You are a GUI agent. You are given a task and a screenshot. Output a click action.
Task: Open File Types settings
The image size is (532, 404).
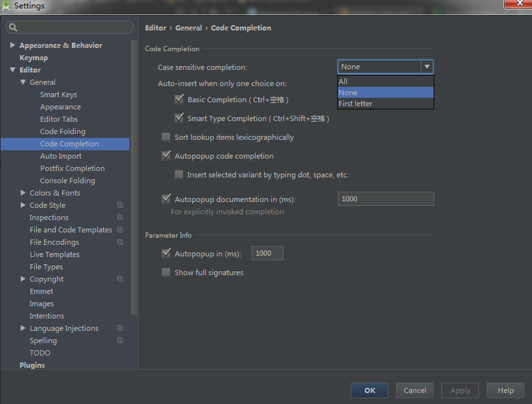[x=46, y=267]
